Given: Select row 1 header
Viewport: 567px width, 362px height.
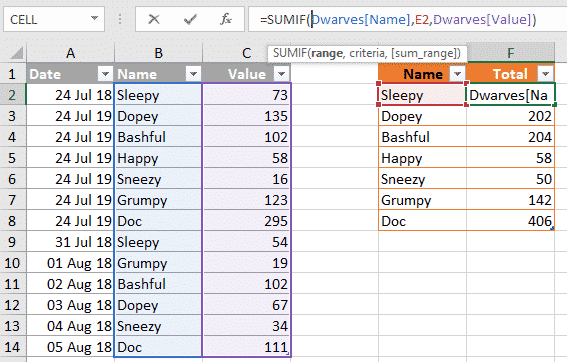Looking at the screenshot, I should pyautogui.click(x=13, y=74).
